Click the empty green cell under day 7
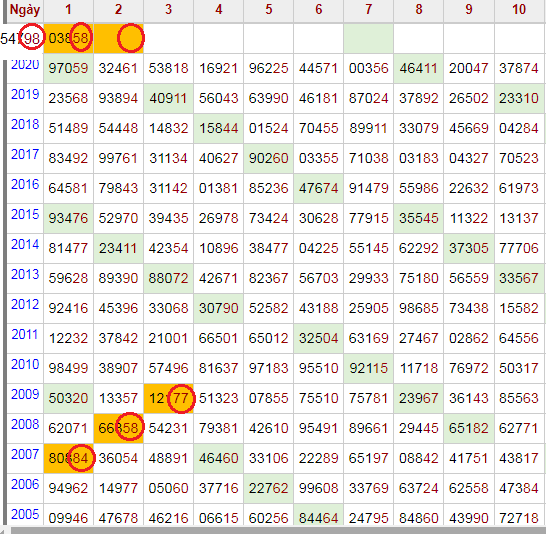The height and width of the screenshot is (534, 546). (368, 38)
